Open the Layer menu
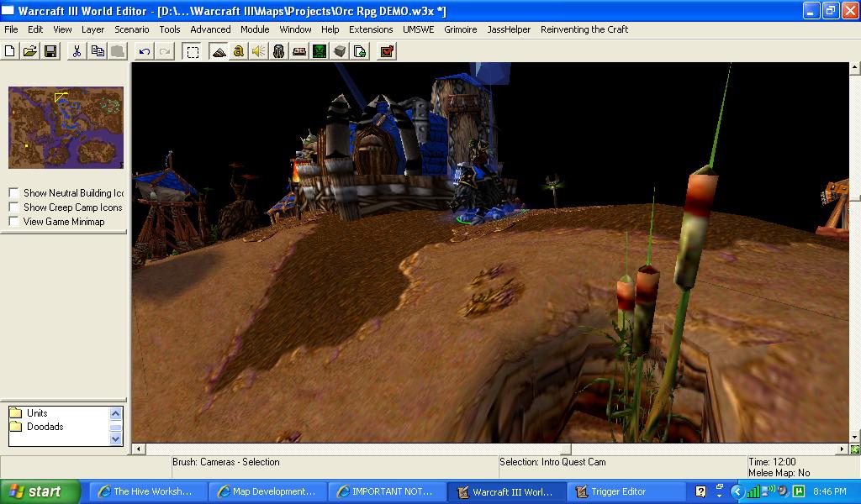 coord(92,29)
